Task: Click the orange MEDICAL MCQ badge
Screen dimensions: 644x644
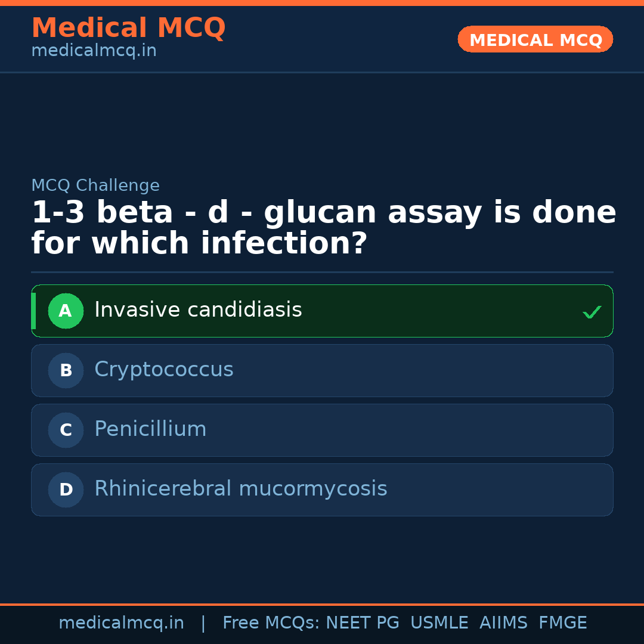Action: (x=535, y=39)
